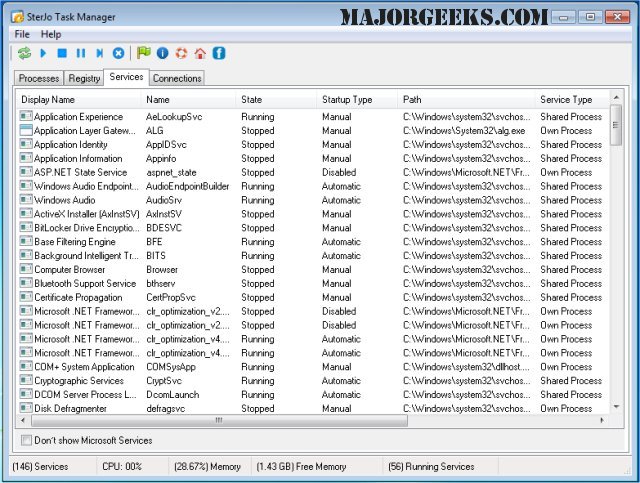
Task: Click the C:\Windows\System32\alg.exe path
Action: click(464, 130)
